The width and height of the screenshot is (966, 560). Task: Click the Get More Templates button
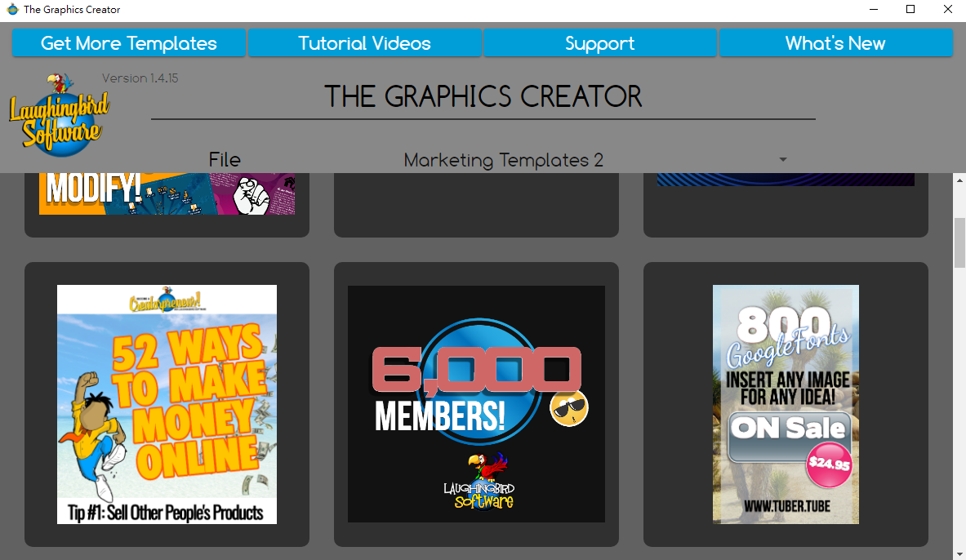point(129,43)
